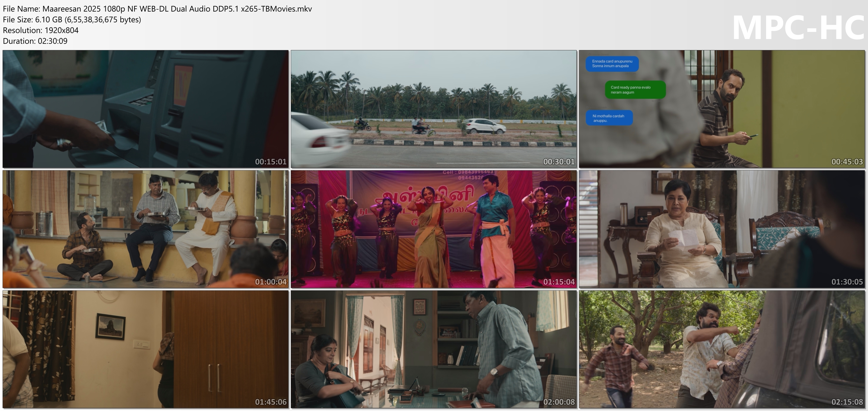Viewport: 868px width, 411px height.
Task: Click the File Size 6.10 GB line
Action: [72, 20]
